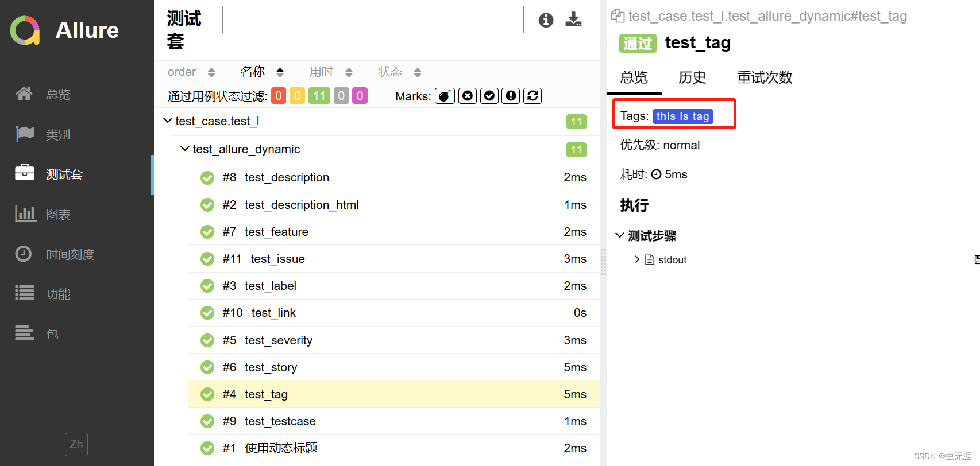Open the 功能 behaviors sidebar item
Viewport: 980px width, 466px height.
(x=77, y=294)
